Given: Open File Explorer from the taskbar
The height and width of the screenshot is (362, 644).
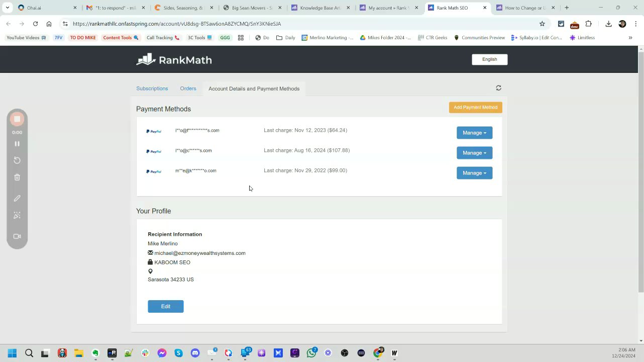Looking at the screenshot, I should click(x=79, y=353).
